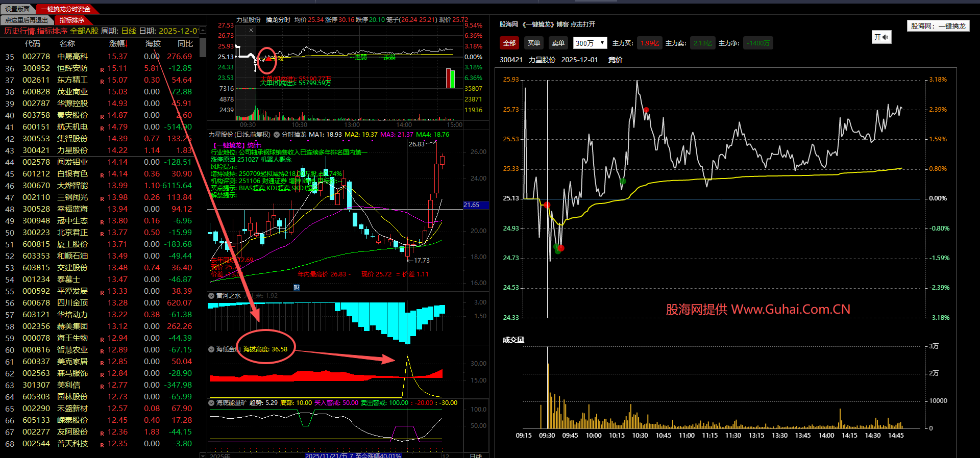Image resolution: width=980 pixels, height=458 pixels.
Task: Click the 海低金山 indicator circle arrow icon
Action: 211,349
